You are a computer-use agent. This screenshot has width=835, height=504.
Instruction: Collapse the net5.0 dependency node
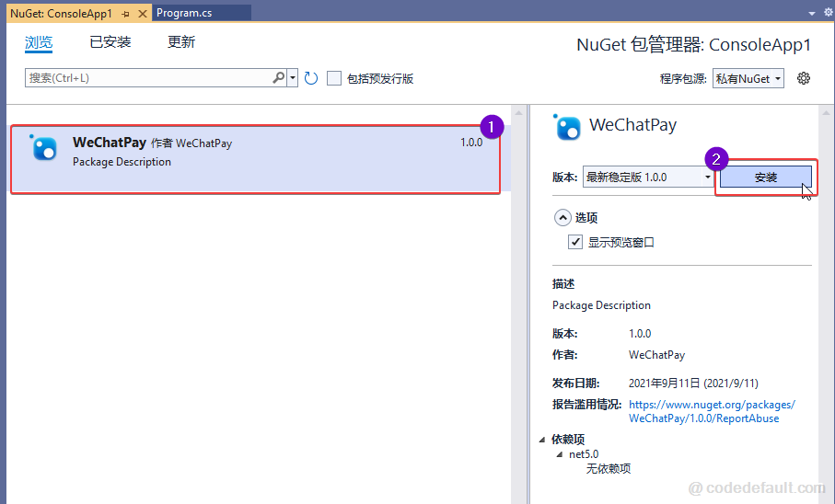559,454
